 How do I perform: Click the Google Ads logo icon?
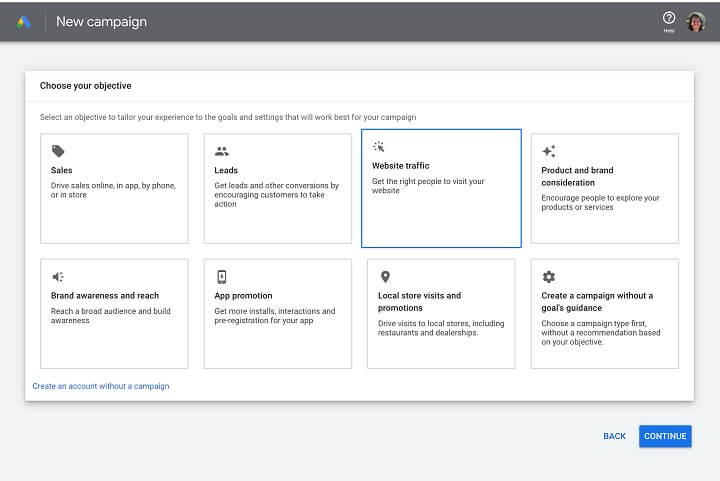(24, 22)
